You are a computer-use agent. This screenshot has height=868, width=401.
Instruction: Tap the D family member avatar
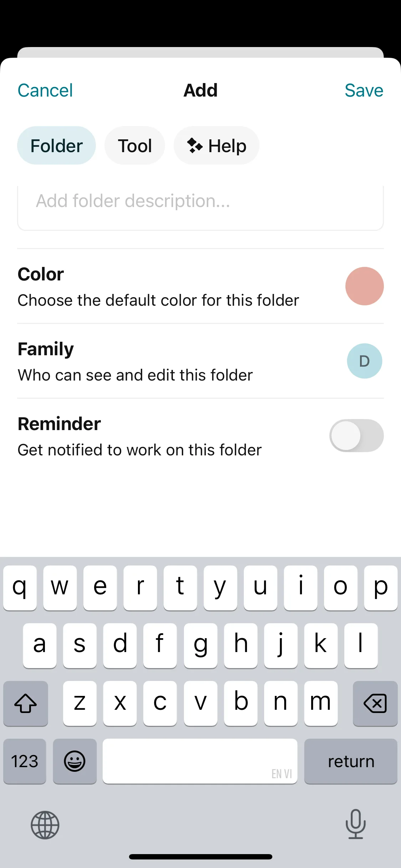coord(364,361)
